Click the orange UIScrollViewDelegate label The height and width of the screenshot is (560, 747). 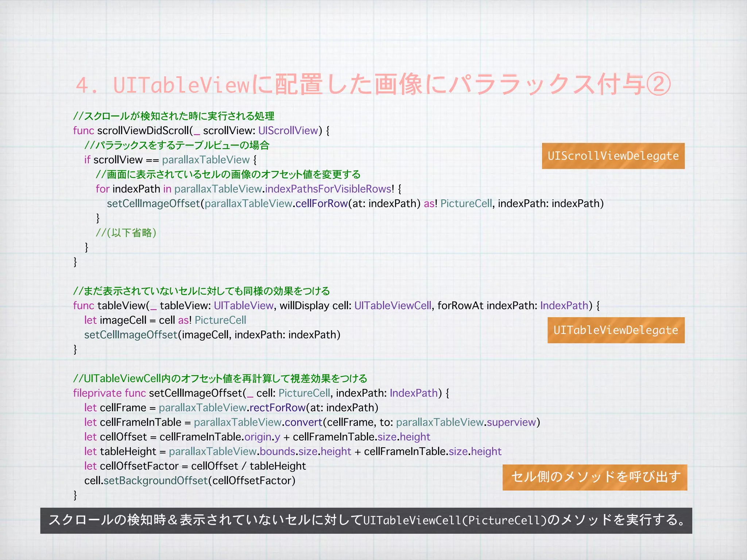(613, 156)
